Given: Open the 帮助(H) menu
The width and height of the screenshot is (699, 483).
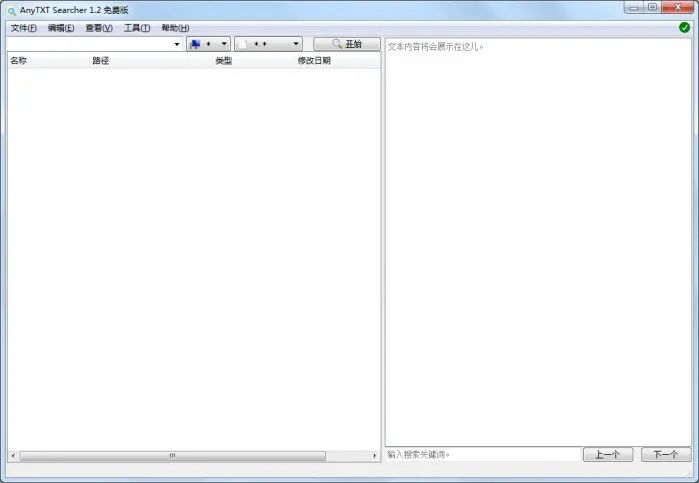Looking at the screenshot, I should tap(175, 28).
